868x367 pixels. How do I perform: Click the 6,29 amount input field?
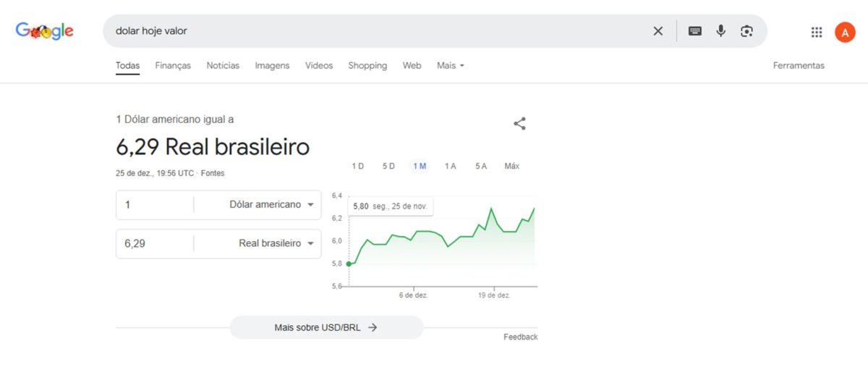(x=154, y=244)
